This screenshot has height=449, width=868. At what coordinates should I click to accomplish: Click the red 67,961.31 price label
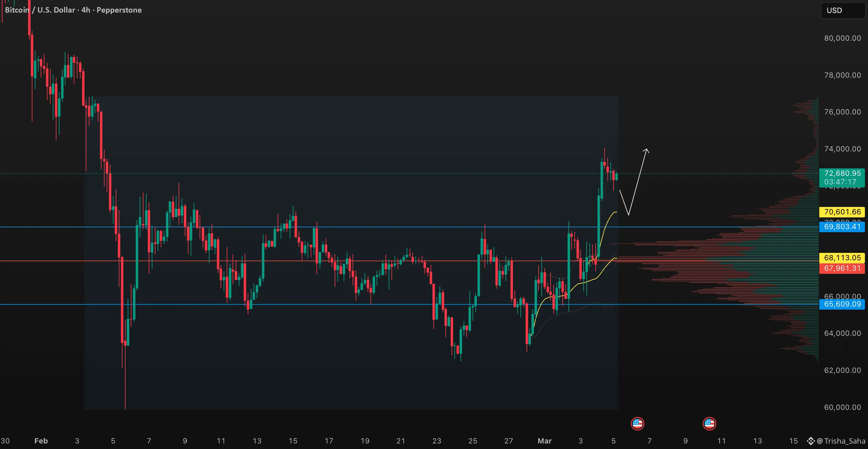tap(842, 269)
